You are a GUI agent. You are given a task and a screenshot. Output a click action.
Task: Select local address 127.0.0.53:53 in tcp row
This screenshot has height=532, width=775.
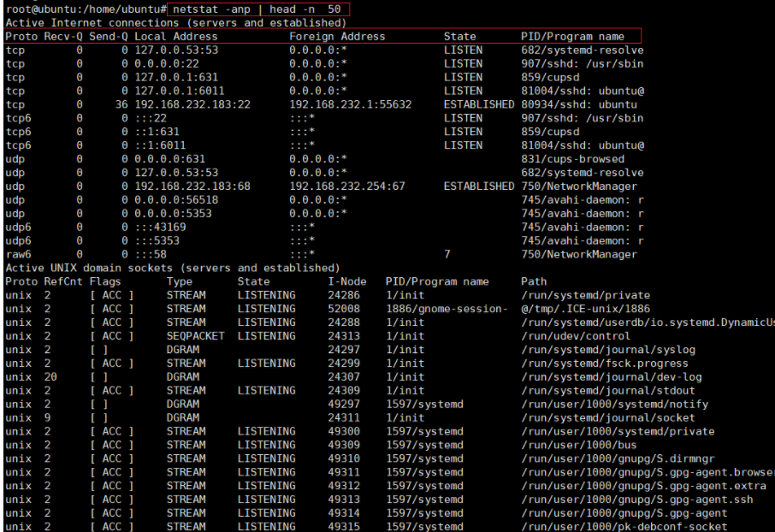[176, 50]
